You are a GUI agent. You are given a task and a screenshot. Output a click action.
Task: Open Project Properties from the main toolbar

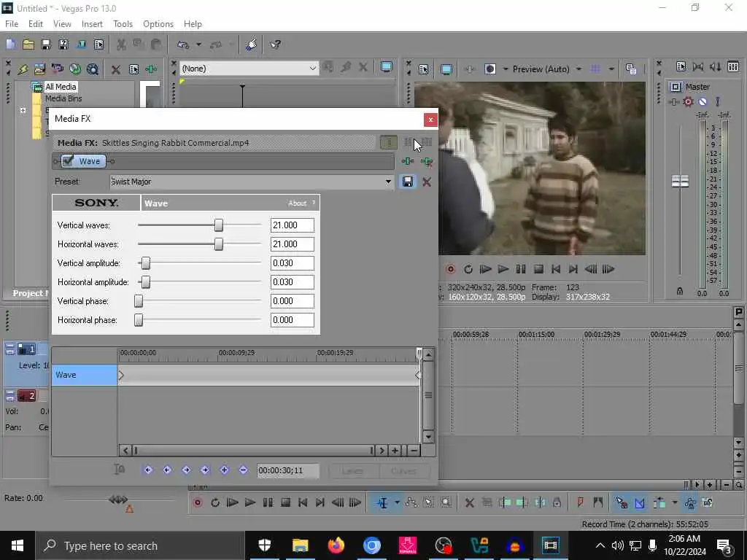(x=99, y=44)
